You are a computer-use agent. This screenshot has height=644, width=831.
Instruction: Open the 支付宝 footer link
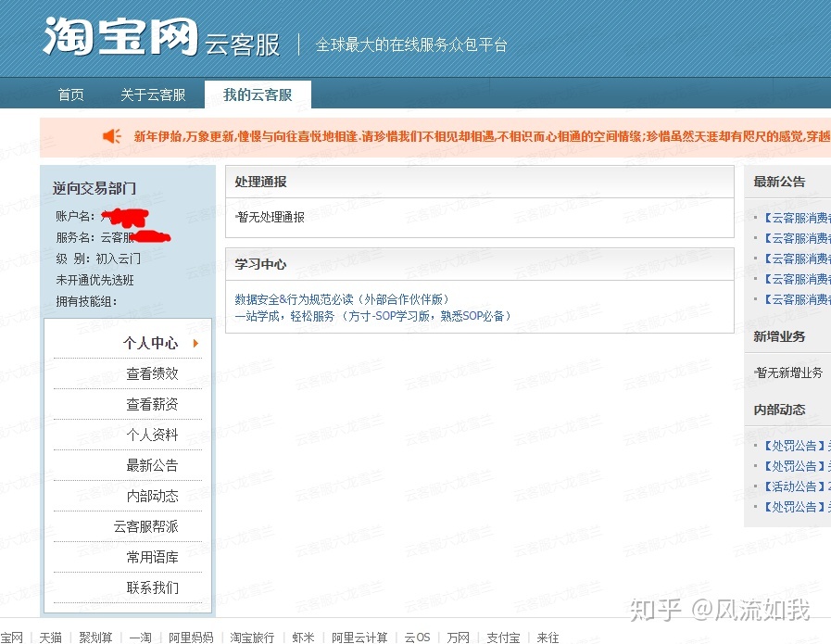point(503,638)
